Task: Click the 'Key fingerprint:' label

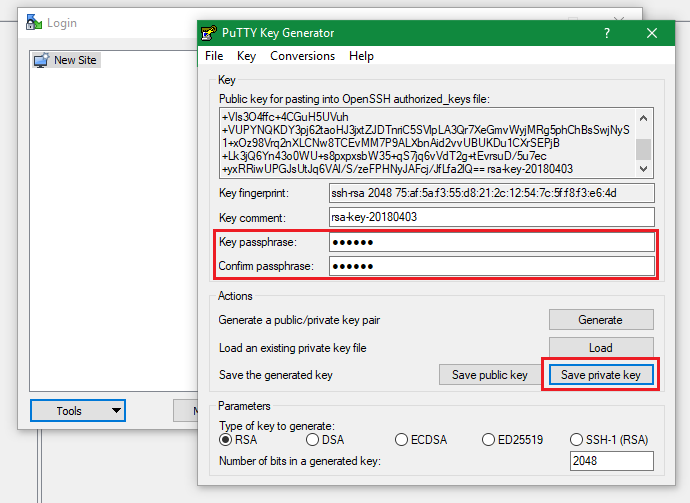Action: (x=254, y=193)
